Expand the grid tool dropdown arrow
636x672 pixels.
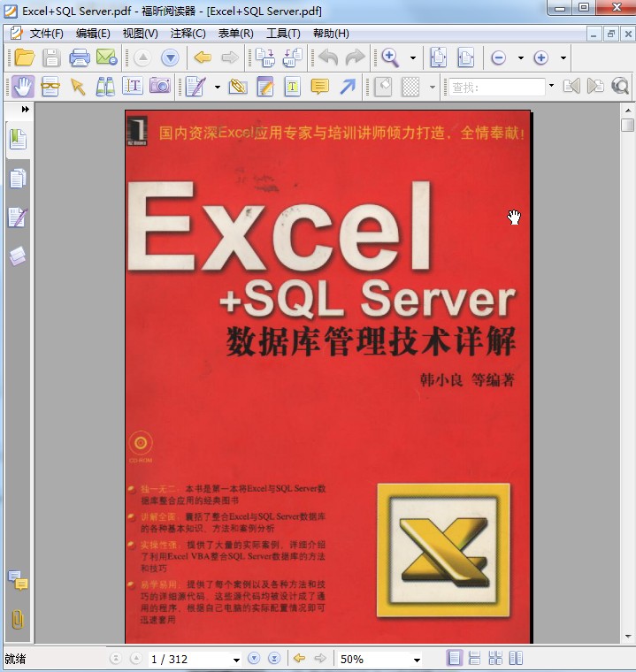[433, 87]
